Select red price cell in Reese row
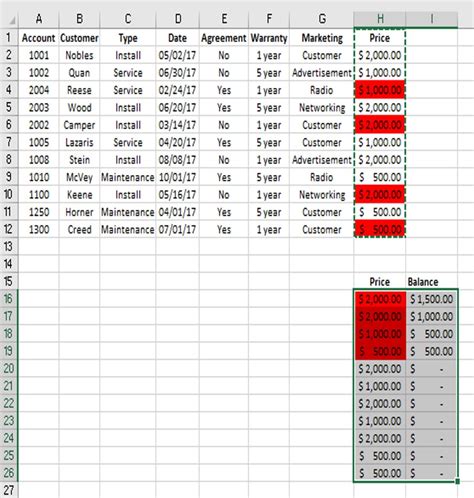474x498 pixels. pyautogui.click(x=380, y=90)
